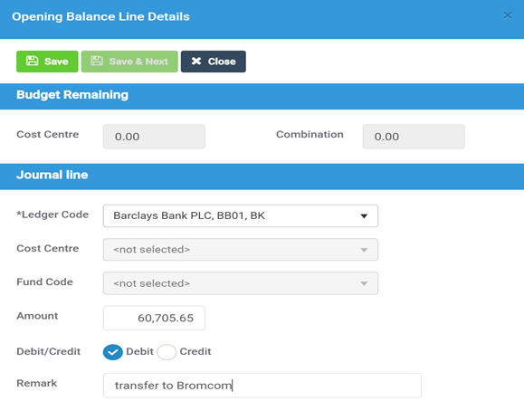Click the Barclays Bank PLC ledger selection

point(241,215)
